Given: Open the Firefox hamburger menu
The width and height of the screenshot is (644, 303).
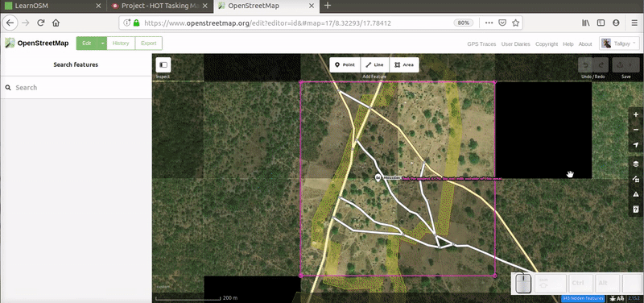Looking at the screenshot, I should point(634,23).
